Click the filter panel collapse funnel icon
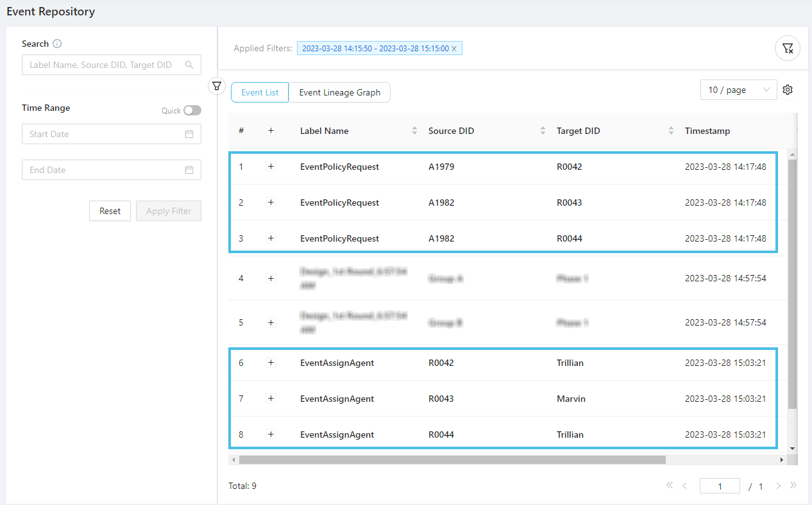This screenshot has height=505, width=812. [217, 85]
